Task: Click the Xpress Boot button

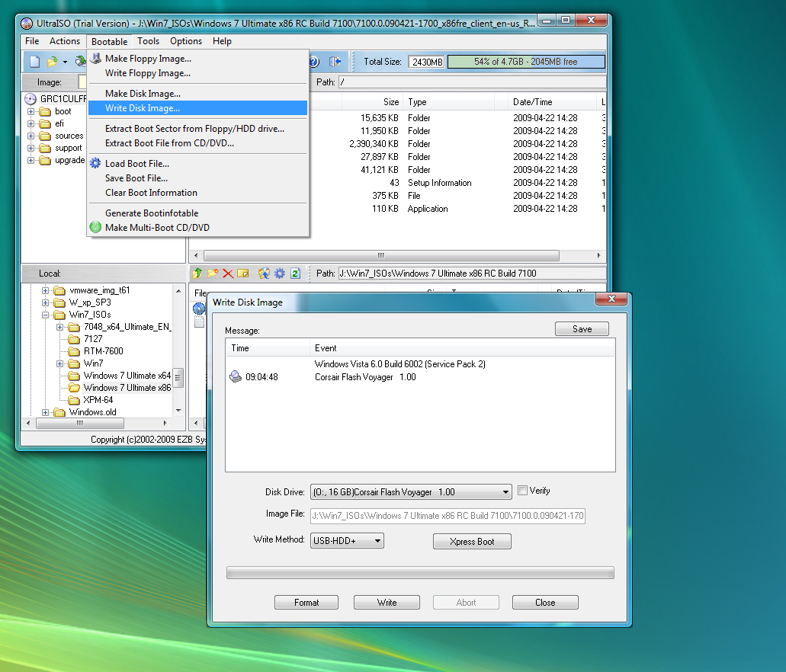Action: [472, 541]
